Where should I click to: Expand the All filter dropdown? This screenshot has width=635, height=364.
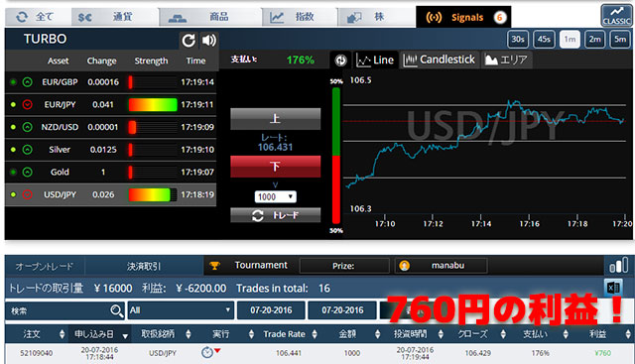pyautogui.click(x=181, y=310)
